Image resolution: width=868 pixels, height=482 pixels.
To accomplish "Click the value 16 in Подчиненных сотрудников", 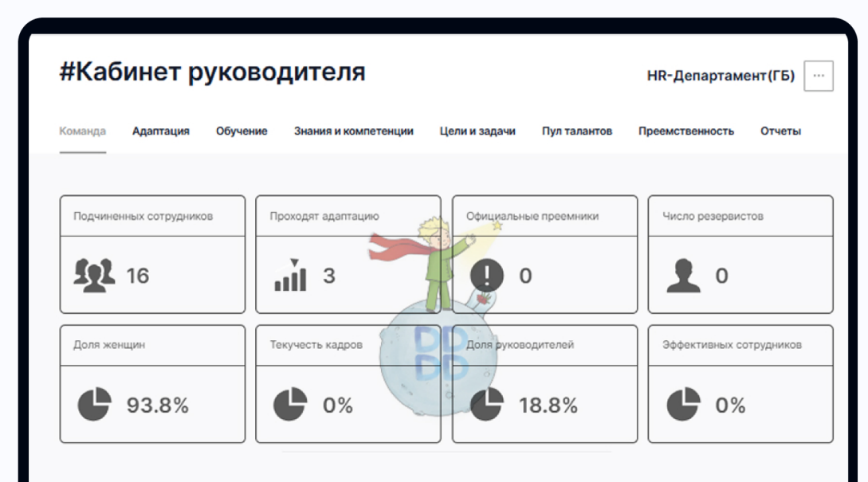I will pyautogui.click(x=138, y=276).
